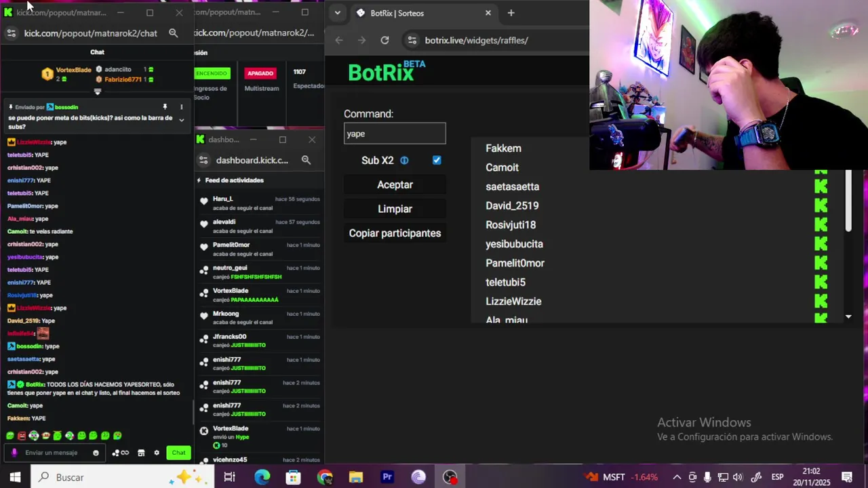Viewport: 868px width, 488px height.
Task: Click participant saetasaetta in list
Action: pos(512,186)
